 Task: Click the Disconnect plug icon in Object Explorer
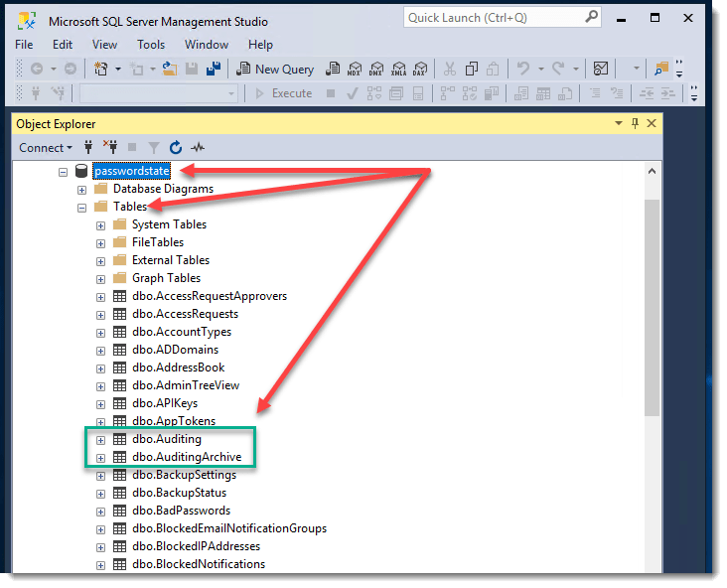[x=110, y=147]
